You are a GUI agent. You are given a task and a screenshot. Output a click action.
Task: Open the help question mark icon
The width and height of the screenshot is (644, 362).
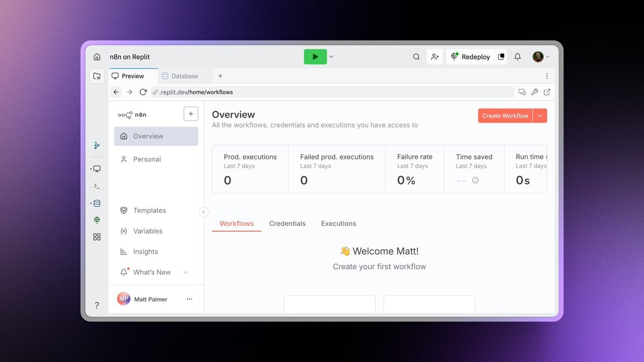point(97,305)
